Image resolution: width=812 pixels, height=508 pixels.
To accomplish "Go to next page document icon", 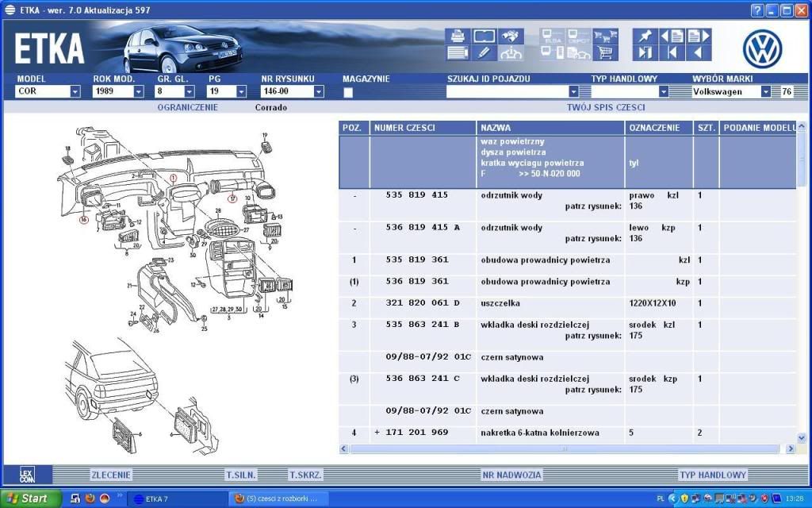I will [x=698, y=36].
